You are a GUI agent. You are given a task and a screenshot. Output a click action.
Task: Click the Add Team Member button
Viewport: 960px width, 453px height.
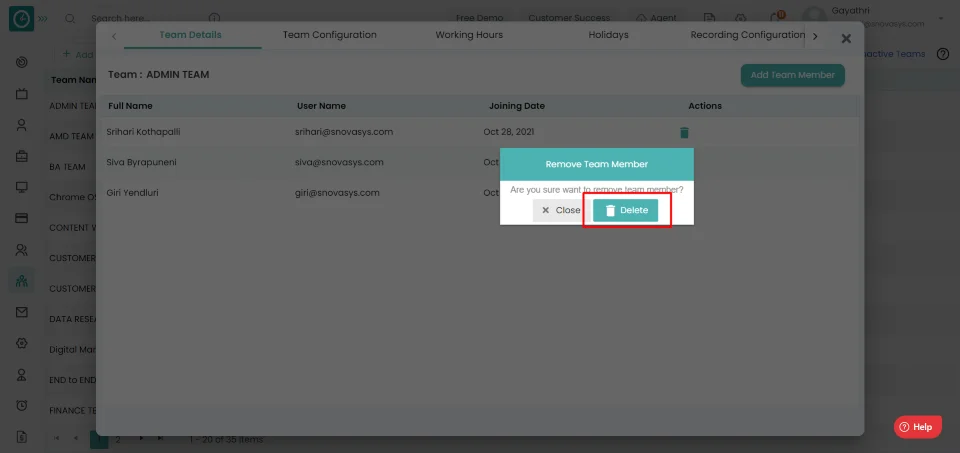click(x=792, y=75)
